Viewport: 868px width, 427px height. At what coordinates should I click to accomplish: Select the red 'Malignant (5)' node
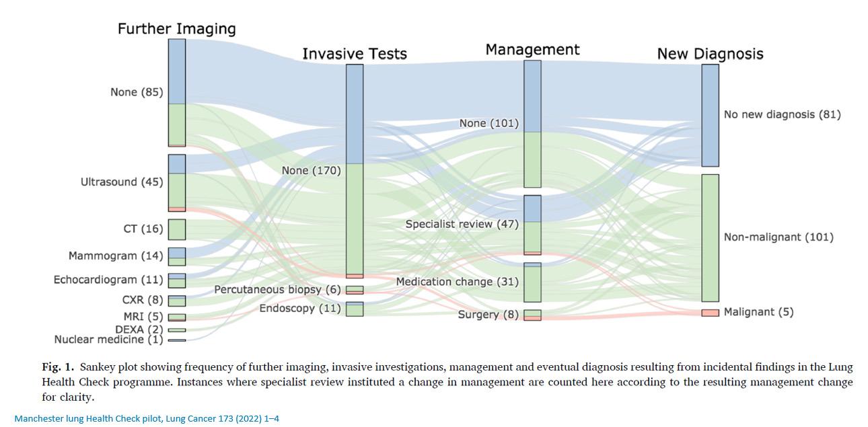710,313
